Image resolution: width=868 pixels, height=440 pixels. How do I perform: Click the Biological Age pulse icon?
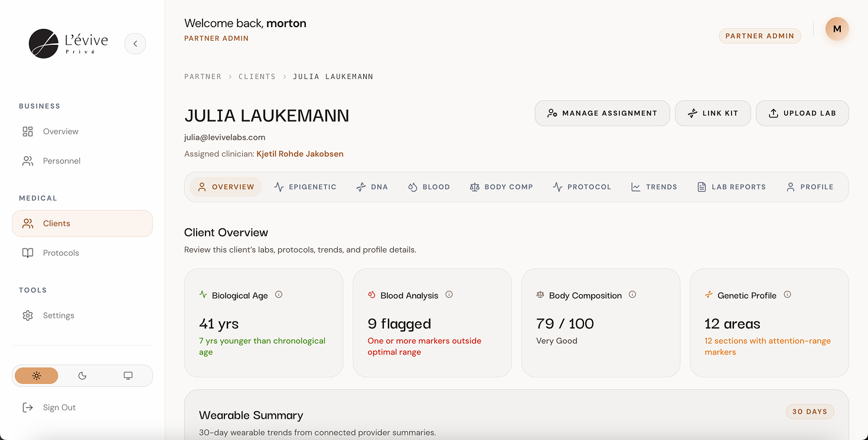click(x=203, y=294)
